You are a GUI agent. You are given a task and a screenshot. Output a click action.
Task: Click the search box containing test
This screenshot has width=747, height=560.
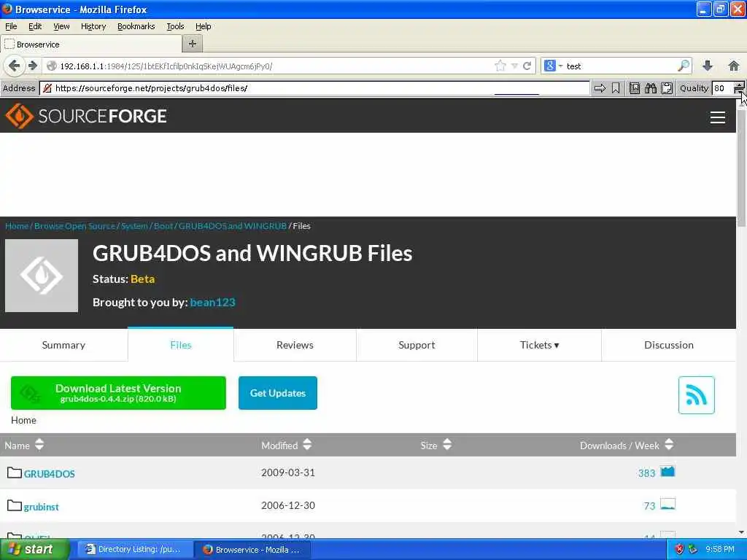620,66
